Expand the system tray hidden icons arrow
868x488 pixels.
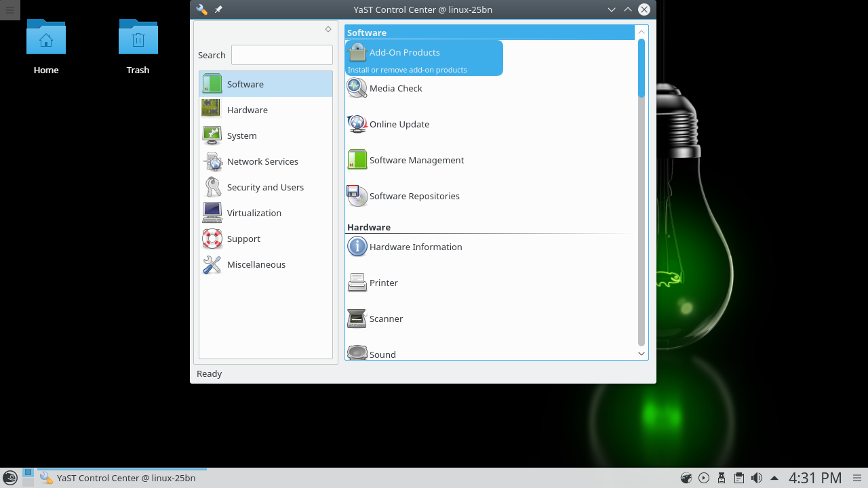coord(774,478)
